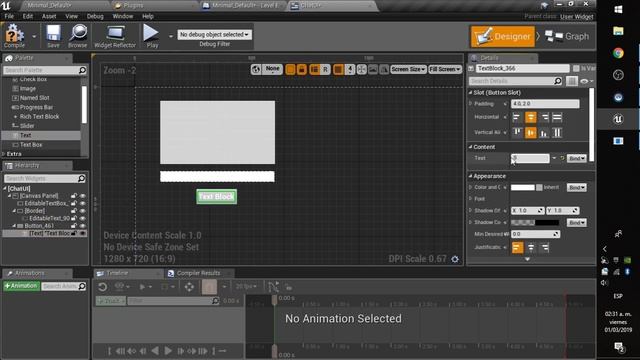Toggle the lock icon on the [Canvas Panel] row

[74, 196]
